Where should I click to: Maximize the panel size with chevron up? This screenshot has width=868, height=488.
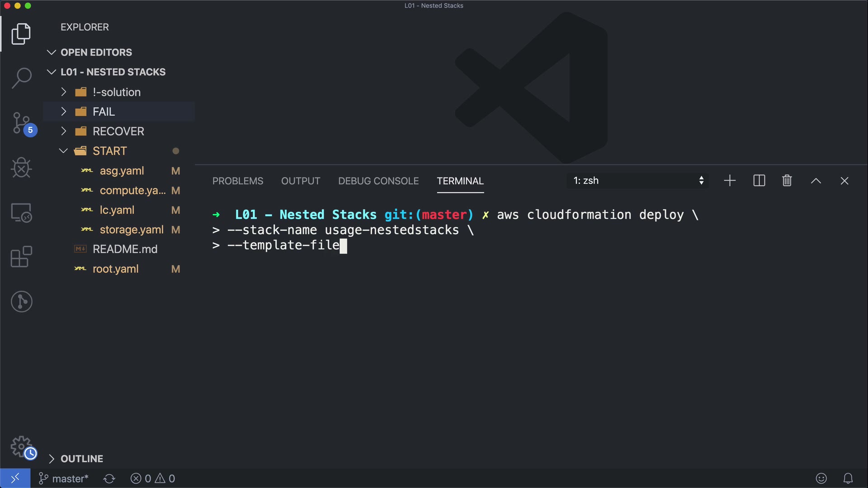(x=816, y=181)
